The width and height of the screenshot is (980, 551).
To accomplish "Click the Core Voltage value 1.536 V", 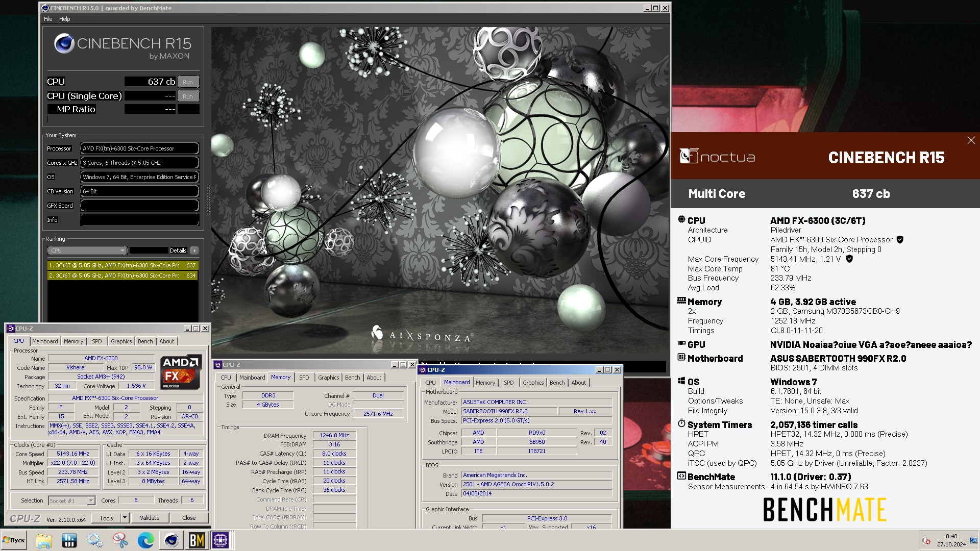I will (x=136, y=386).
